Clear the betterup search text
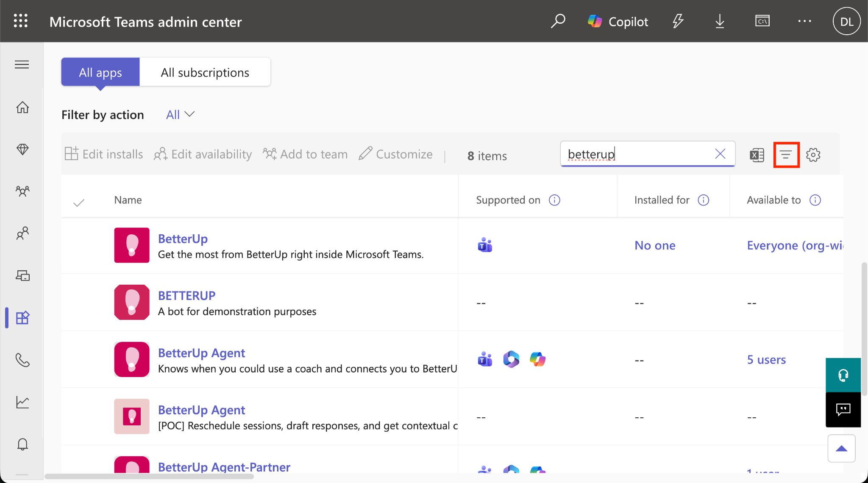The height and width of the screenshot is (483, 868). coord(721,154)
